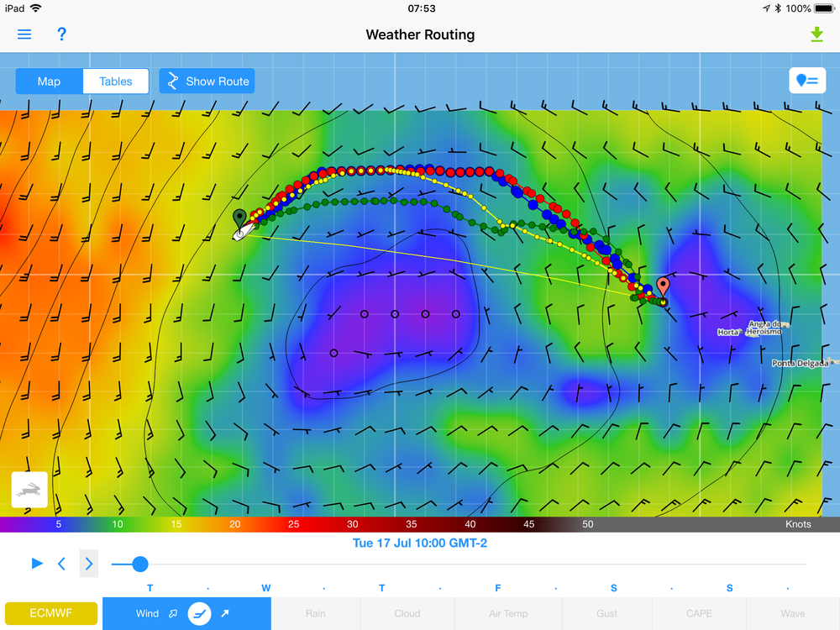This screenshot has height=630, width=840.
Task: Step forward with the right chevron
Action: [88, 564]
